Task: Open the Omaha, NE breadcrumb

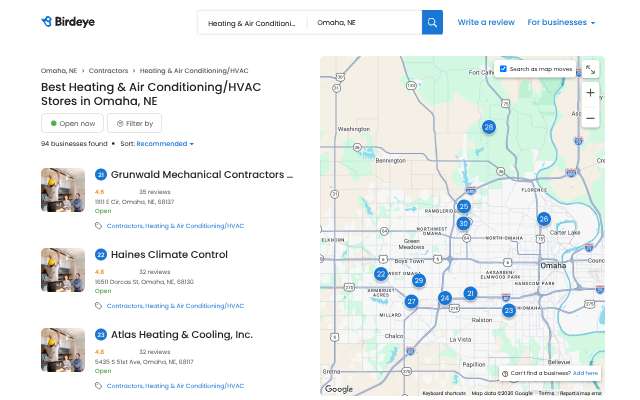Action: click(x=59, y=71)
